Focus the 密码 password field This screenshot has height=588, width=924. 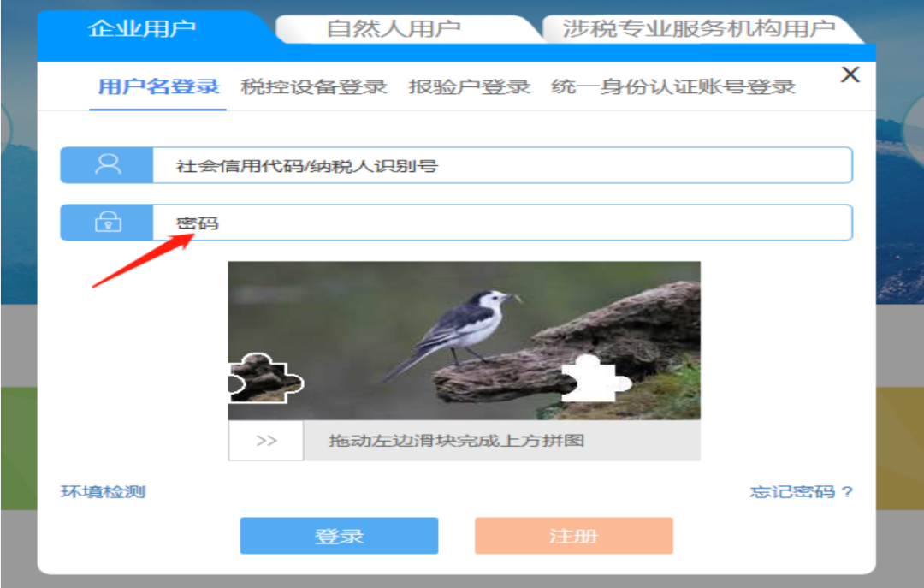[502, 223]
